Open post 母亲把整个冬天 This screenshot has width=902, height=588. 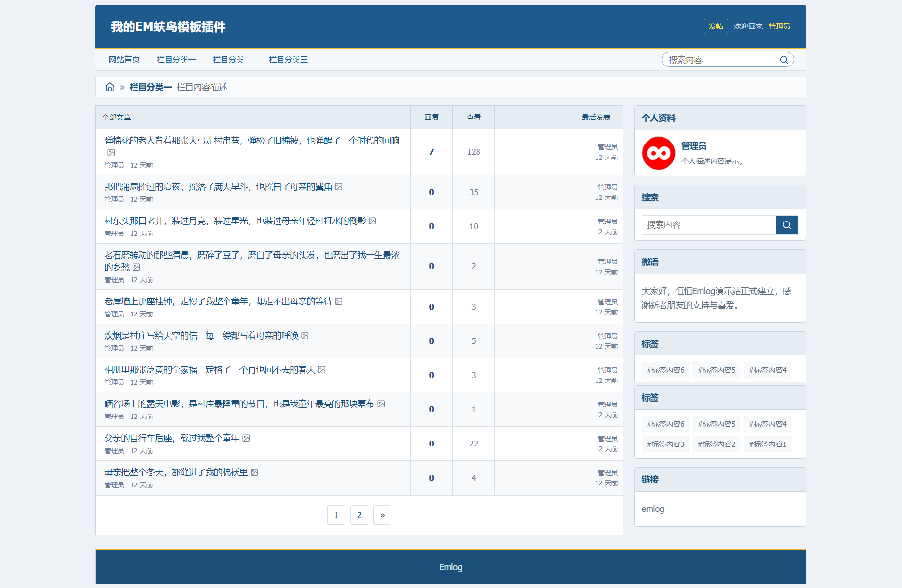tap(176, 472)
